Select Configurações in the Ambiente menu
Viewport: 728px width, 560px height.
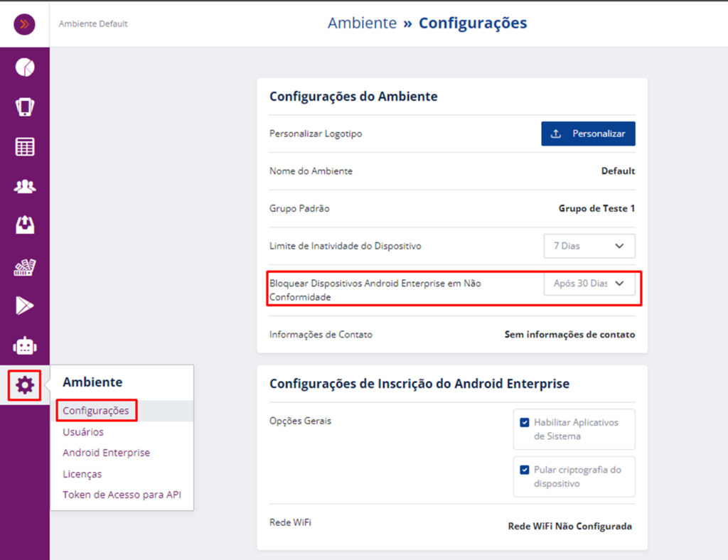(96, 411)
